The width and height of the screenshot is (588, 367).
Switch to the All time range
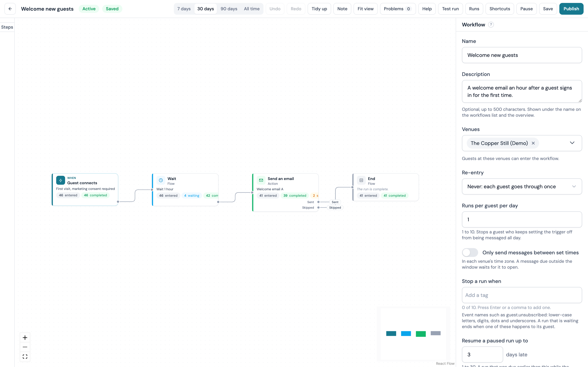coord(252,9)
